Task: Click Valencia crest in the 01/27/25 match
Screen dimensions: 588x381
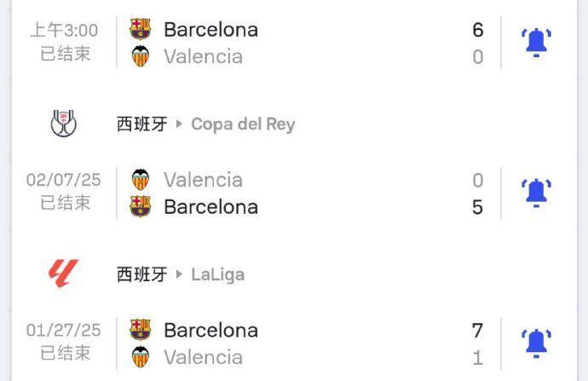Action: (x=141, y=357)
